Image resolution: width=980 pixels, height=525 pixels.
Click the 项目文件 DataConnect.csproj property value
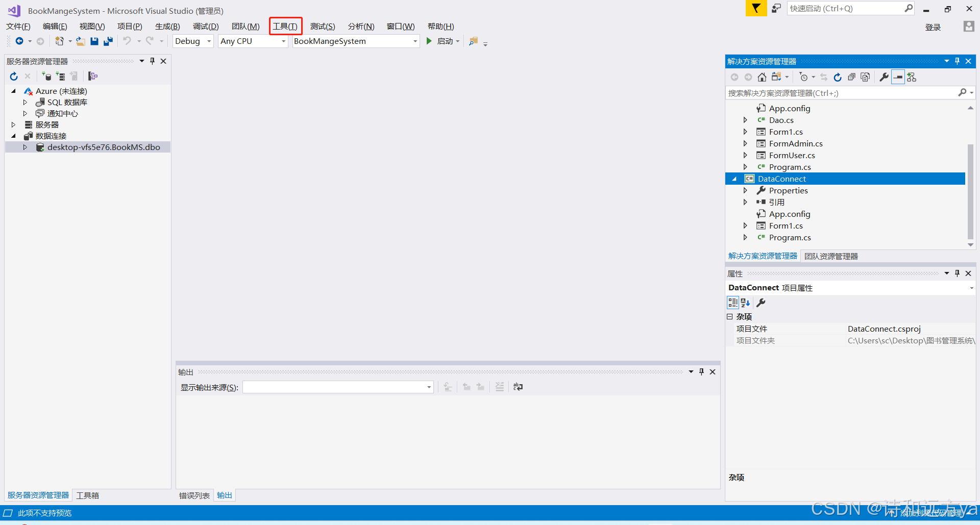coord(884,329)
